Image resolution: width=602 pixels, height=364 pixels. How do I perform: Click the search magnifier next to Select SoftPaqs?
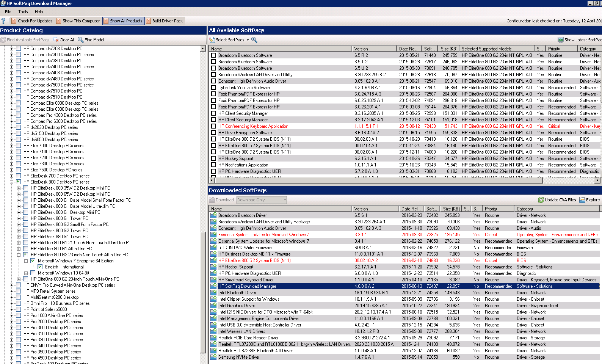[x=254, y=40]
